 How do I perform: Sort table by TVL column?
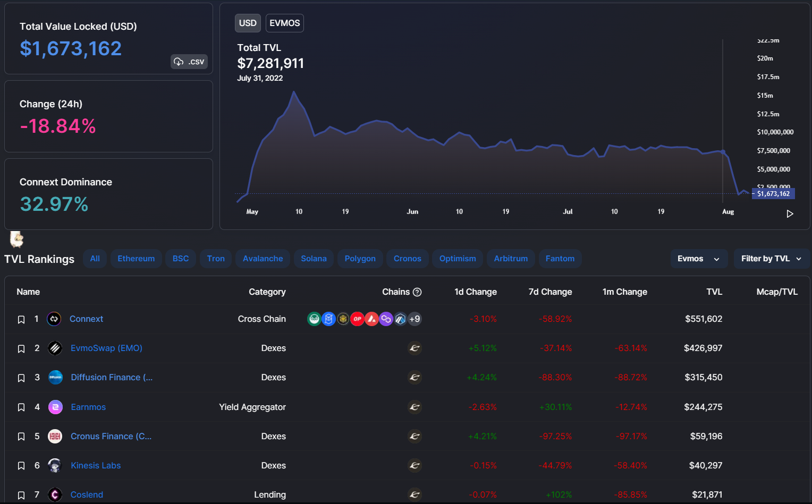[714, 292]
